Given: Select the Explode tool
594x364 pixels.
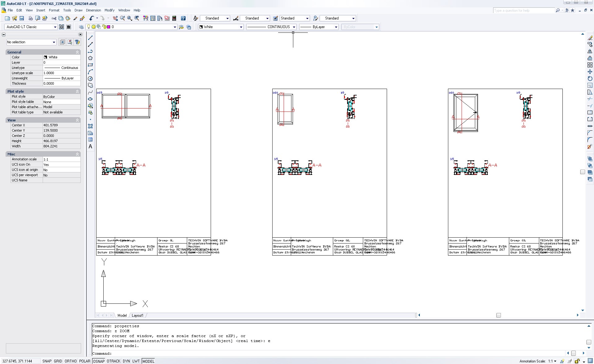Looking at the screenshot, I should click(x=590, y=146).
